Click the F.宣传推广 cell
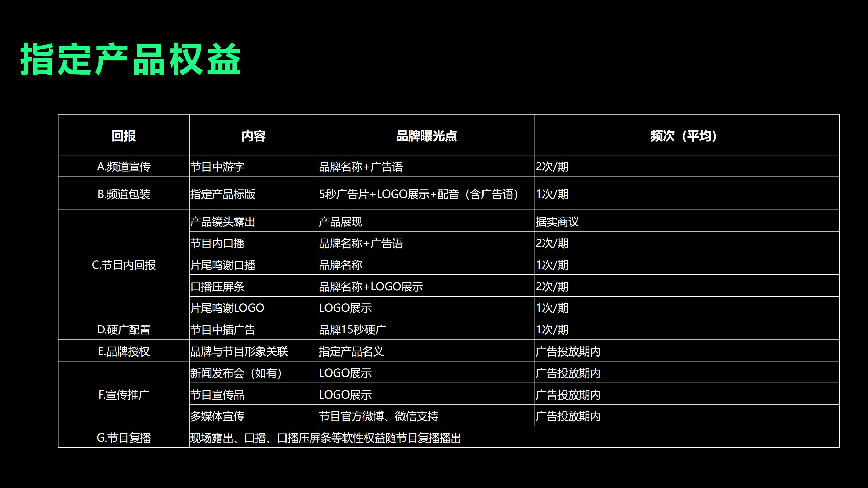The width and height of the screenshot is (868, 488). [124, 393]
